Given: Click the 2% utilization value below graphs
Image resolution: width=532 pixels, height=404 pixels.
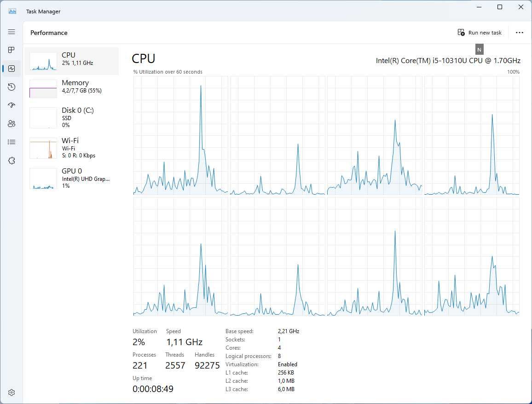Looking at the screenshot, I should click(139, 342).
